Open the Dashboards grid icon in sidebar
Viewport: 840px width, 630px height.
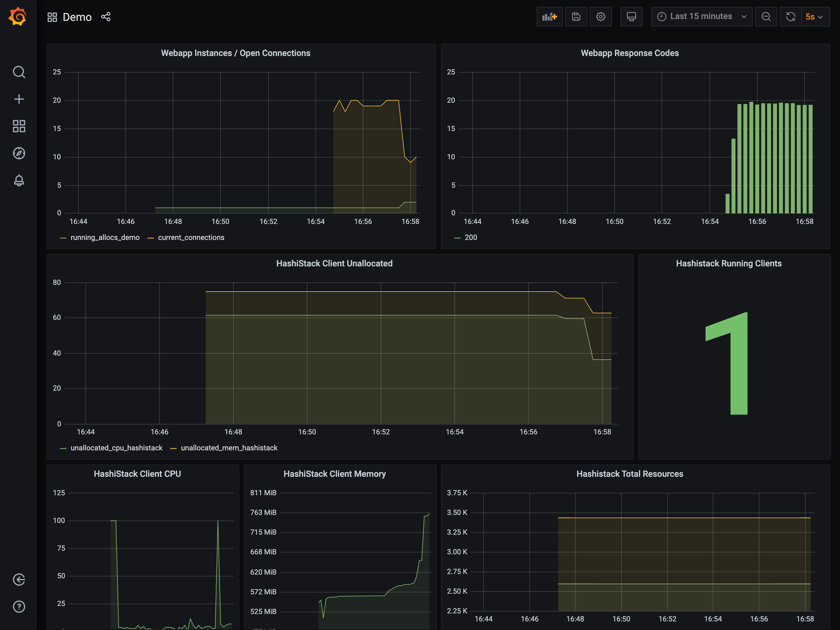pos(19,126)
